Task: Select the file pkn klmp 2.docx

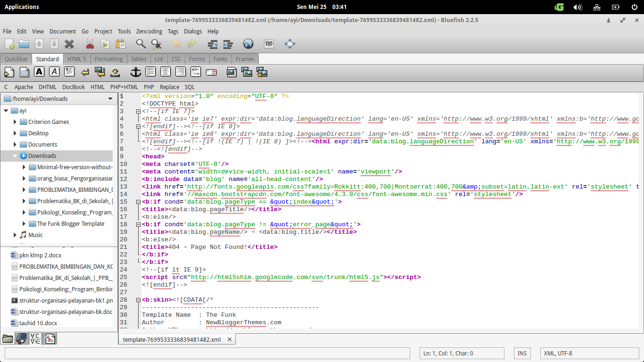Action: click(40, 255)
